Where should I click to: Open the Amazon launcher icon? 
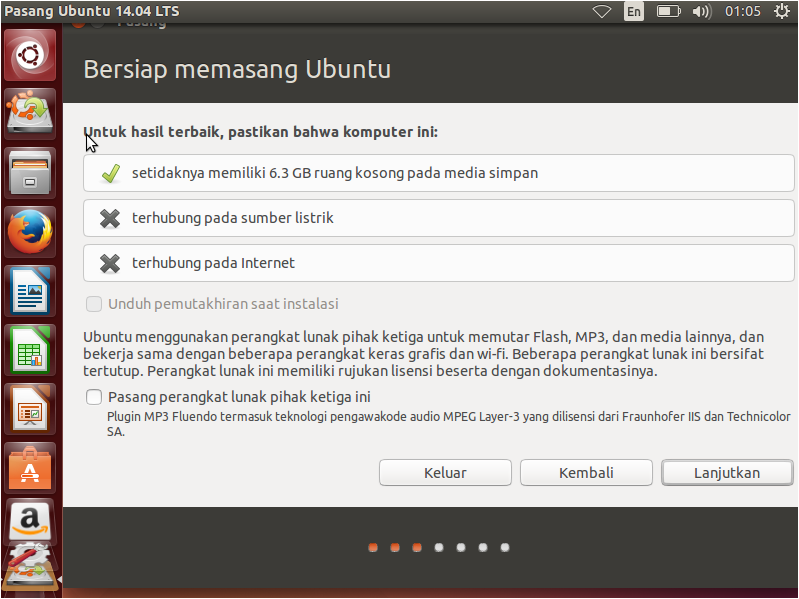click(x=30, y=522)
